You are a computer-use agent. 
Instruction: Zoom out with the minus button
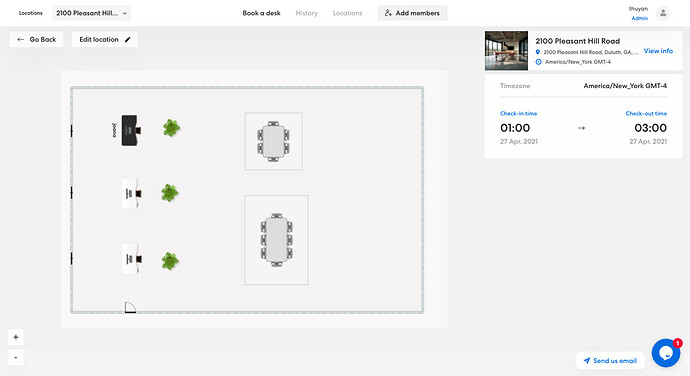coord(16,357)
